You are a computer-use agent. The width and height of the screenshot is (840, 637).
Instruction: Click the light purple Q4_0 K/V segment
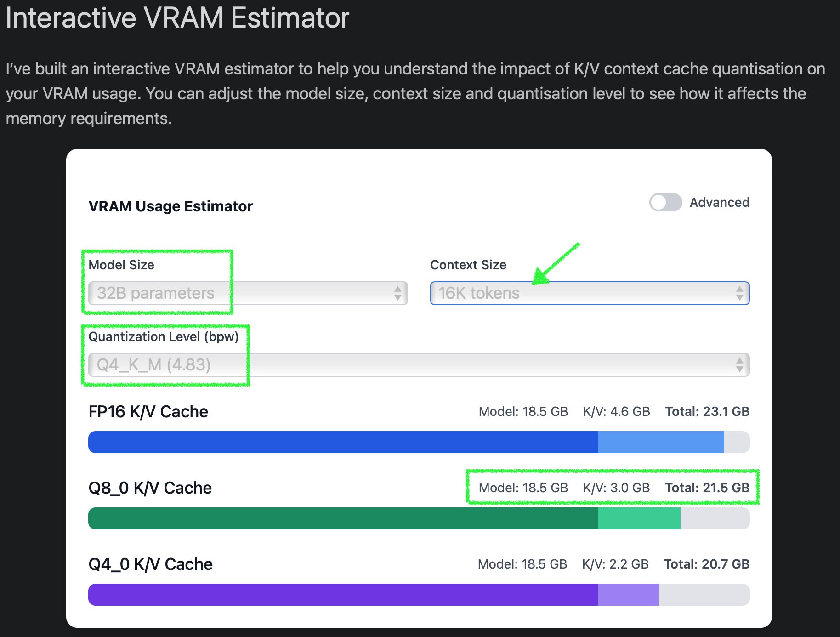[628, 595]
